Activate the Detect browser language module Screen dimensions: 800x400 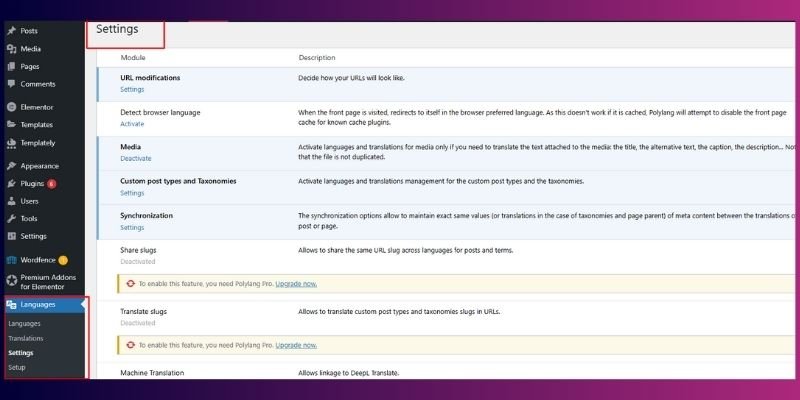pyautogui.click(x=132, y=124)
